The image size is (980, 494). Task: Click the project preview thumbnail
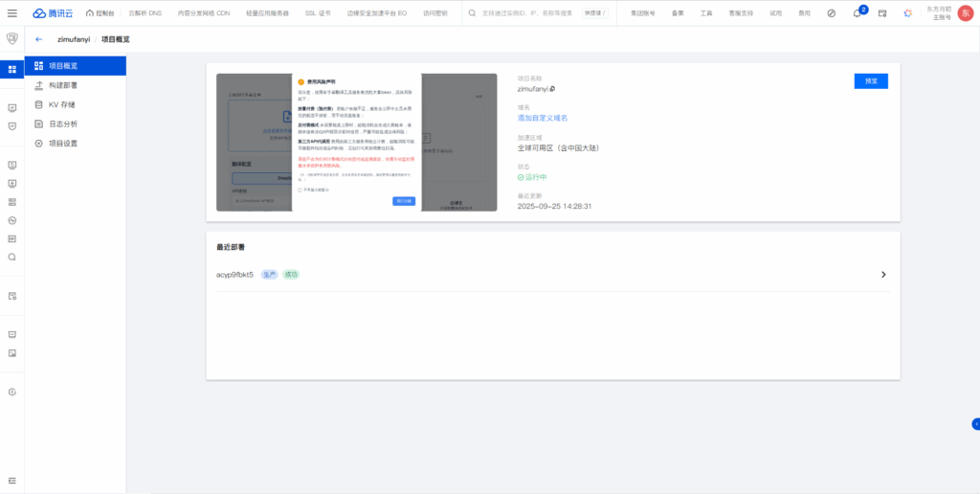click(356, 143)
